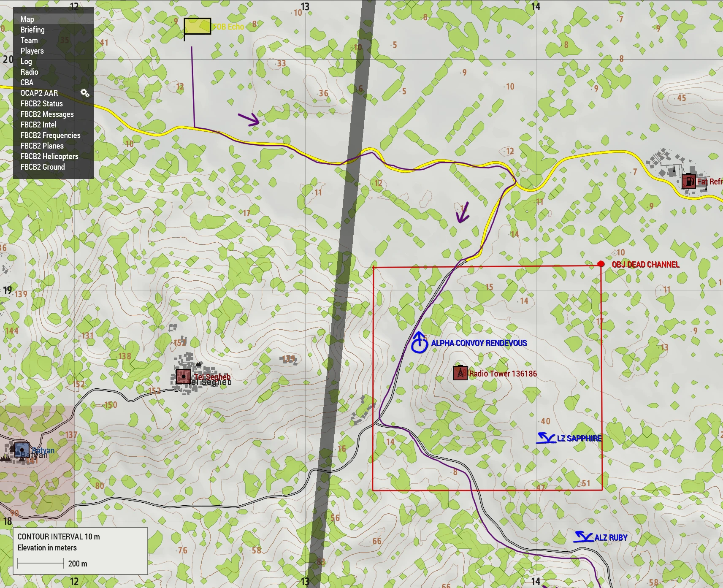The height and width of the screenshot is (588, 723).
Task: Open FBCB2 Helicopters page
Action: 49,156
